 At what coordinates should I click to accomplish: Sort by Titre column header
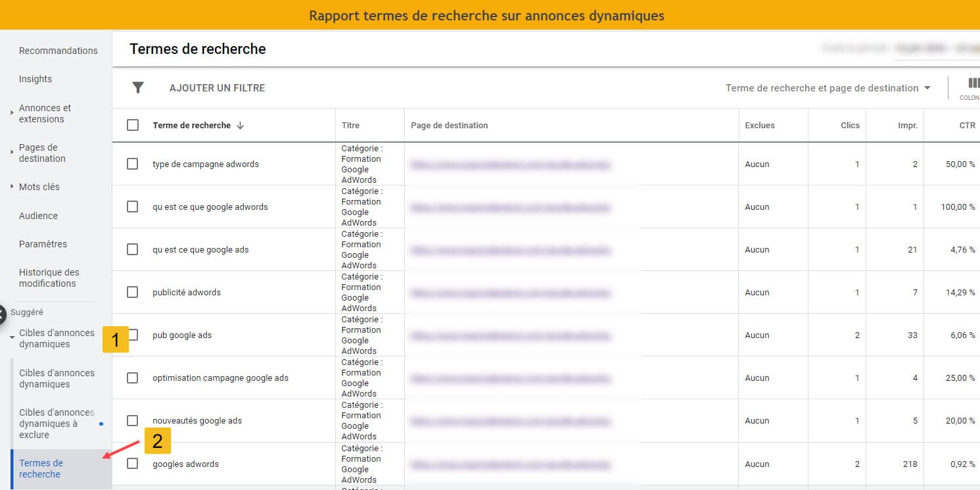[x=350, y=126]
